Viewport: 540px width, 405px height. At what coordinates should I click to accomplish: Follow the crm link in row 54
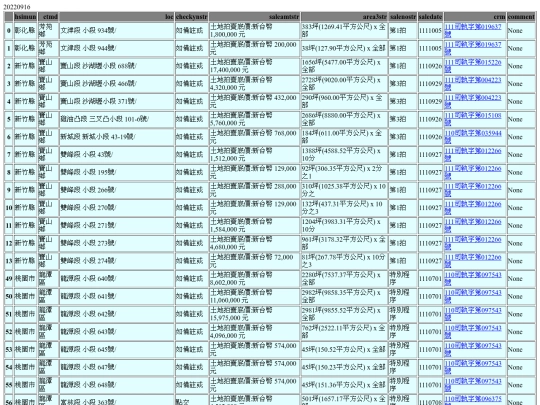click(x=472, y=367)
